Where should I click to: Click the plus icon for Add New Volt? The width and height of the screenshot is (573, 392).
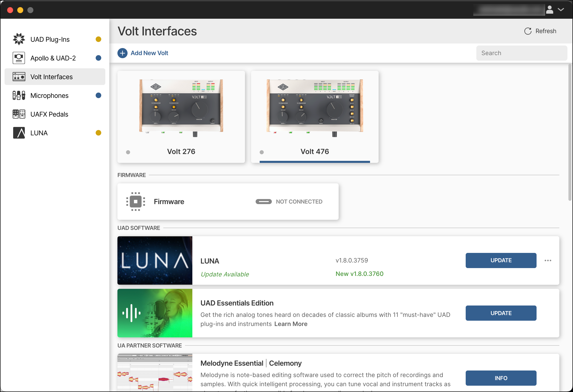pyautogui.click(x=122, y=53)
